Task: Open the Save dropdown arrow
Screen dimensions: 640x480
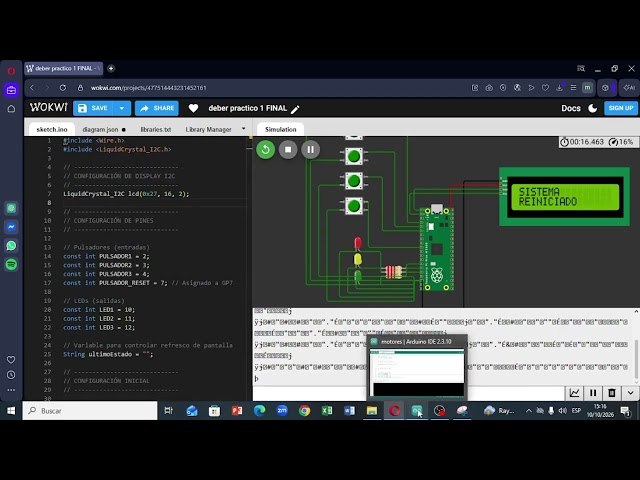Action: [122, 108]
